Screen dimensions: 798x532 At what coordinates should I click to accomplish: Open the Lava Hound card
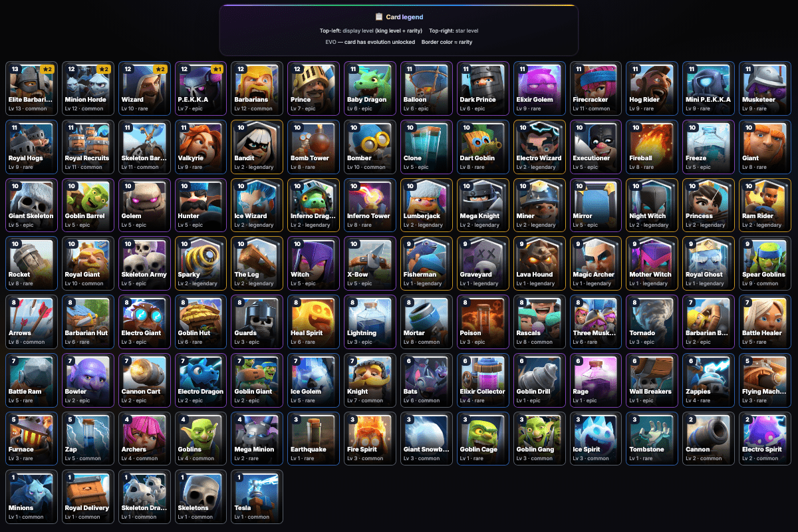[x=539, y=263]
